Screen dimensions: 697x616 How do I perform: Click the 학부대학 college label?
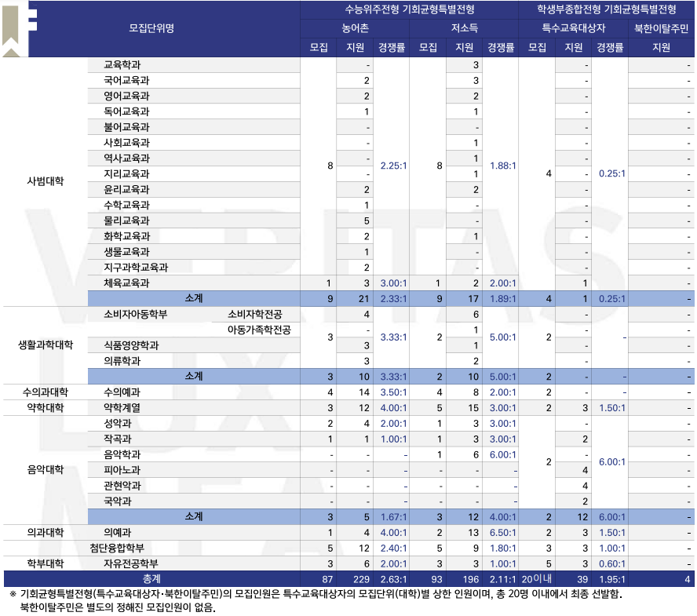click(46, 563)
